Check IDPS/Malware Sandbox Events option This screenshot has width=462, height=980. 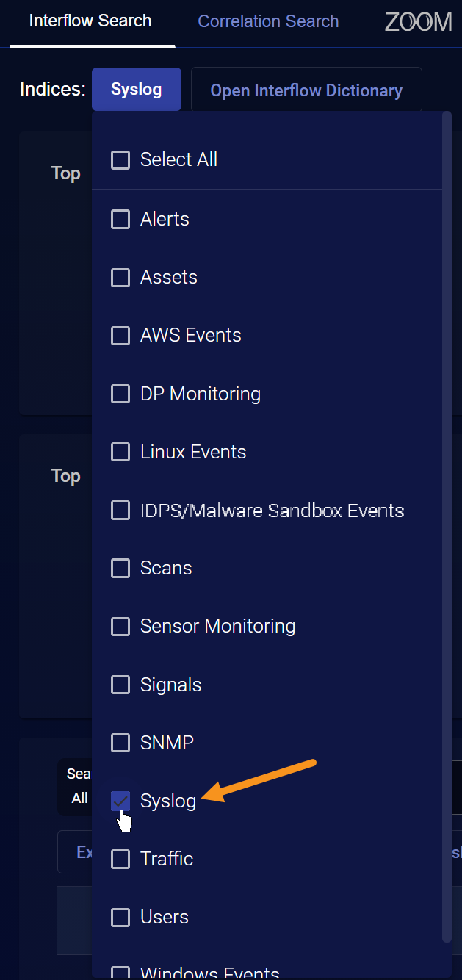(120, 510)
